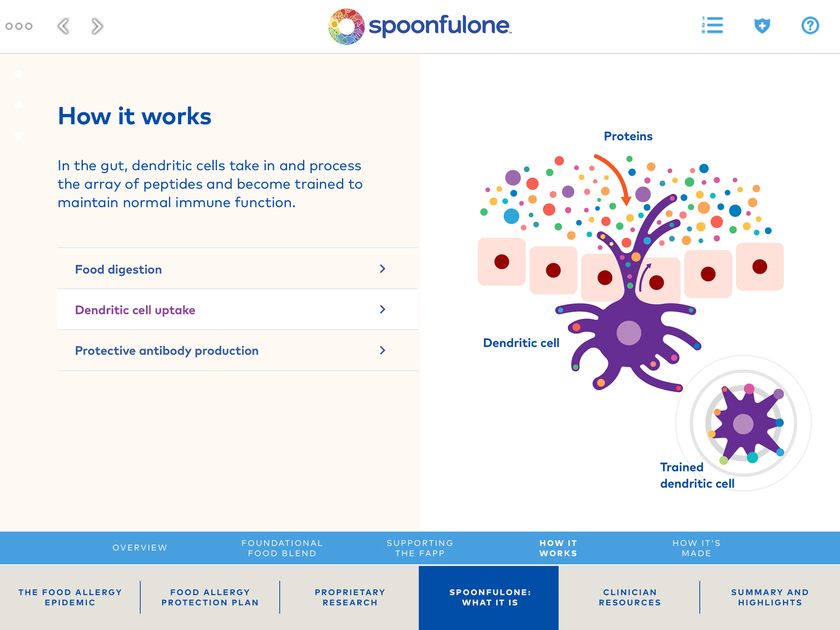Click the trained dendritic cell illustration
The width and height of the screenshot is (840, 630).
tap(744, 423)
